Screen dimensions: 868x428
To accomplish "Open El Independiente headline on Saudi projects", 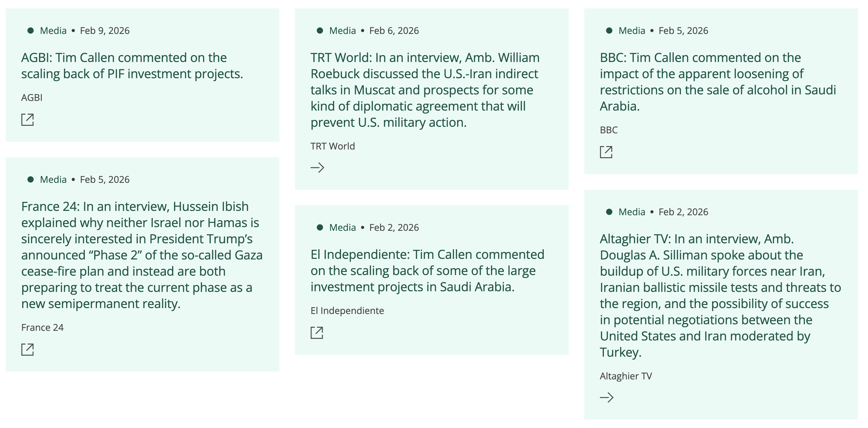I will (x=427, y=270).
